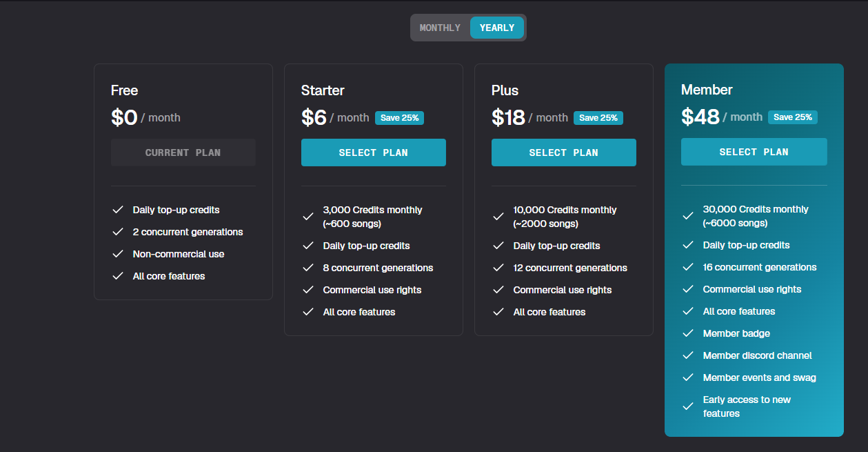868x452 pixels.
Task: Click the Free plan title
Action: (125, 90)
